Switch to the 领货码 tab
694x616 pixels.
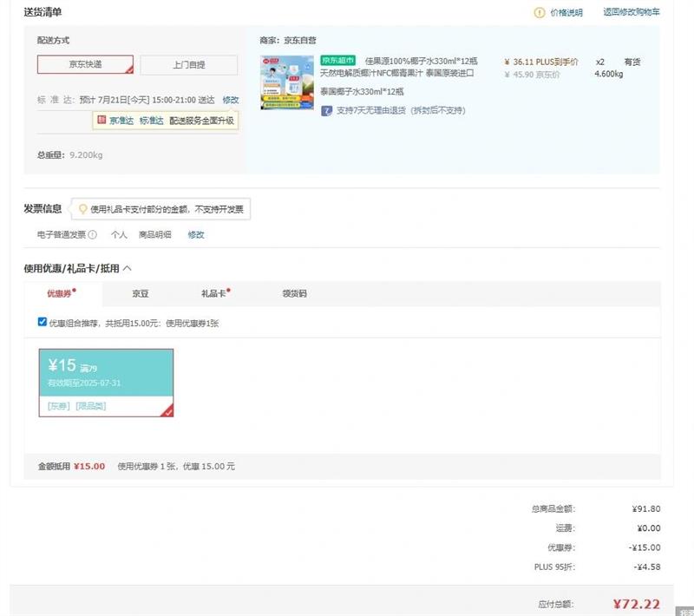(294, 294)
